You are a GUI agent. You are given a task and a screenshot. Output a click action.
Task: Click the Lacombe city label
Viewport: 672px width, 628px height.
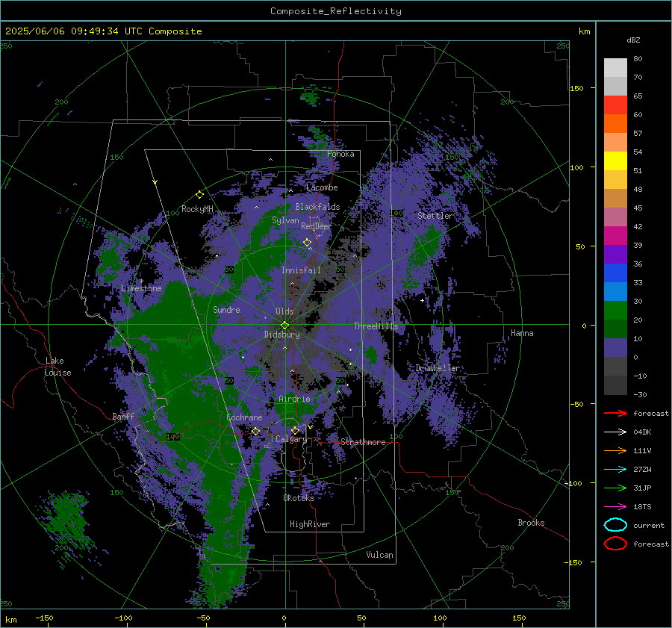[x=322, y=187]
